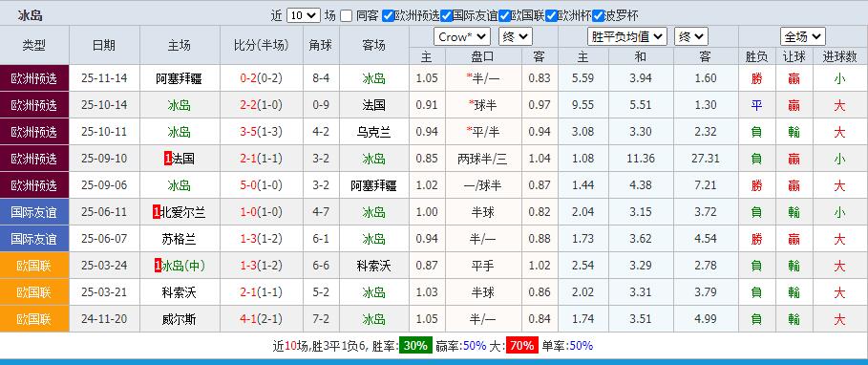Click red card icon next to 冰岛(中)
The height and width of the screenshot is (365, 868).
point(158,266)
